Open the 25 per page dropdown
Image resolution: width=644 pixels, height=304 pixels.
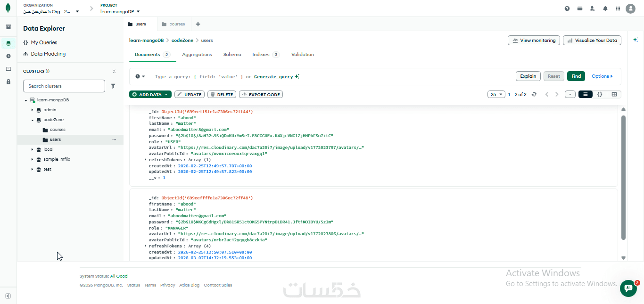(496, 94)
